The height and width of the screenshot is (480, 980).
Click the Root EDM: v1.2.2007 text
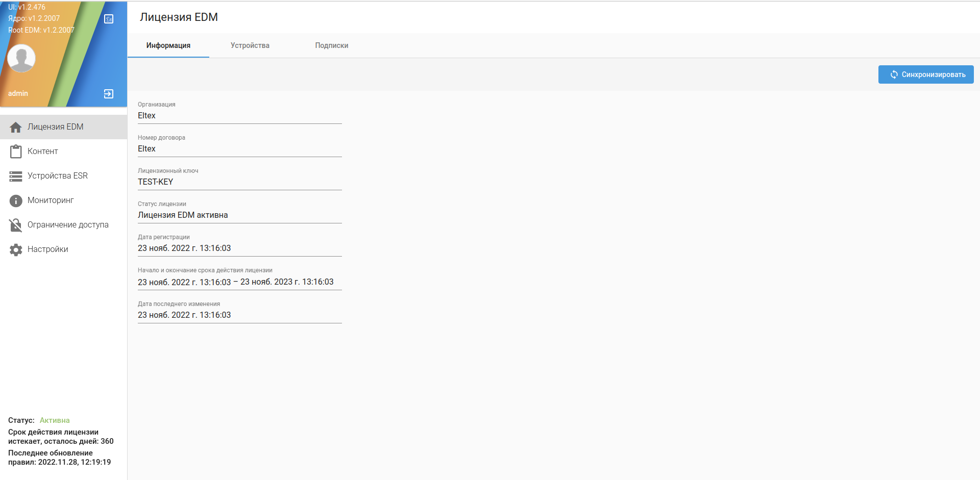(41, 30)
